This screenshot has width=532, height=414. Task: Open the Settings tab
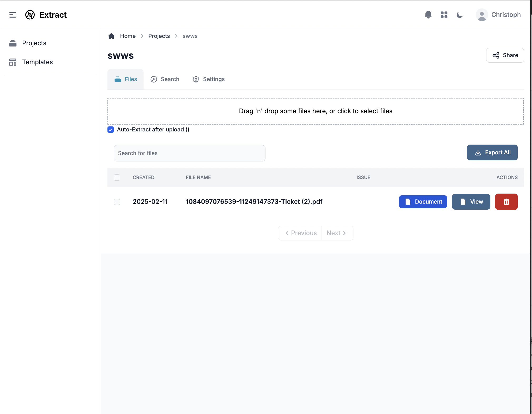click(x=209, y=79)
